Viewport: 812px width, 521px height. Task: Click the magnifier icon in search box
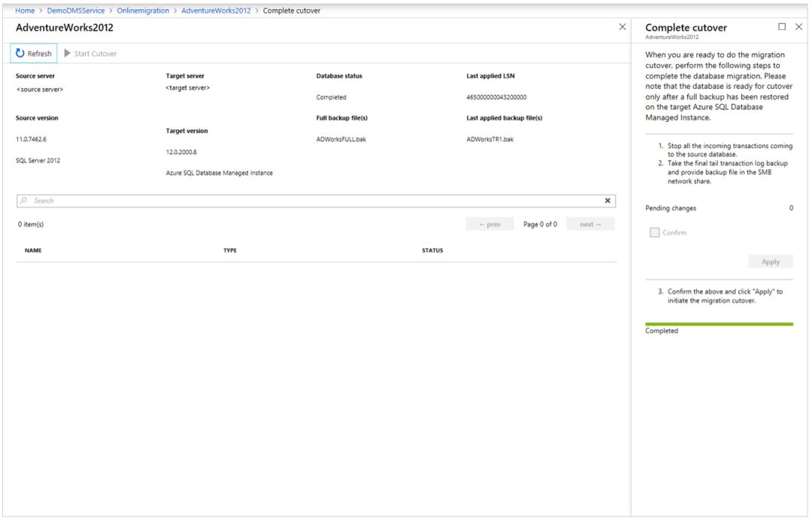[x=23, y=201]
